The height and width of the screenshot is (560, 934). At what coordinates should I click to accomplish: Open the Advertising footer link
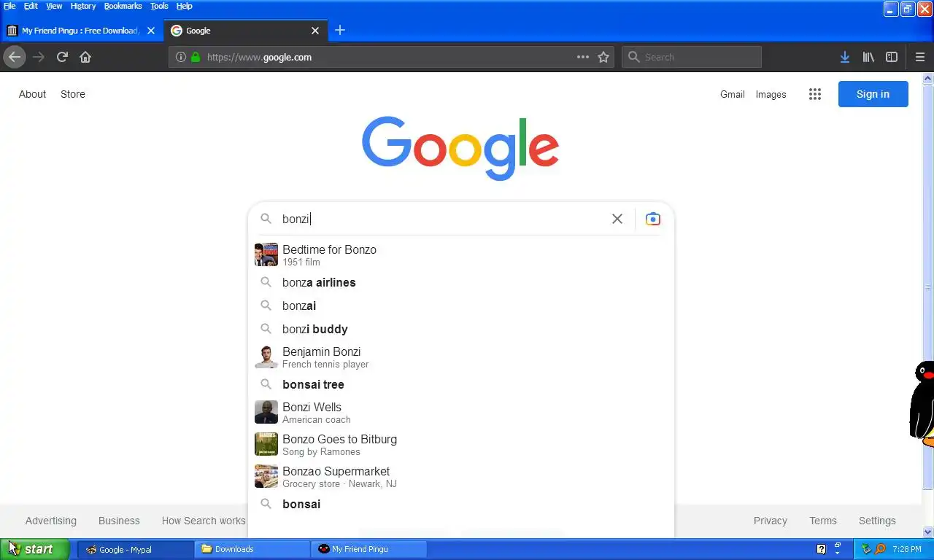[x=50, y=521]
